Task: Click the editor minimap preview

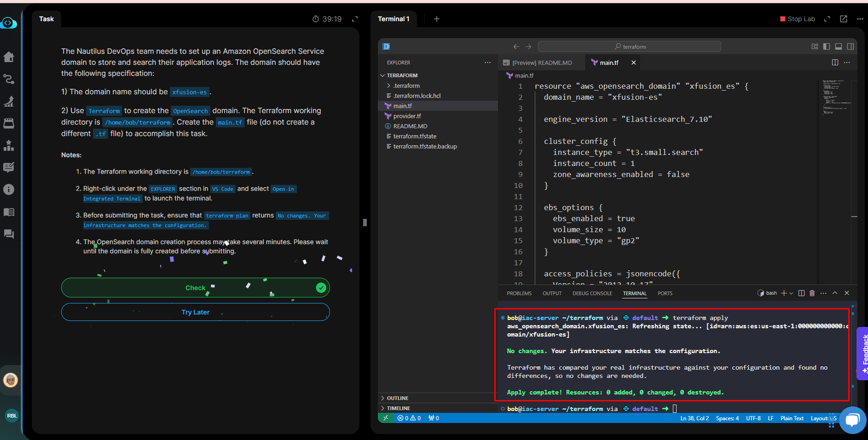Action: pos(837,98)
